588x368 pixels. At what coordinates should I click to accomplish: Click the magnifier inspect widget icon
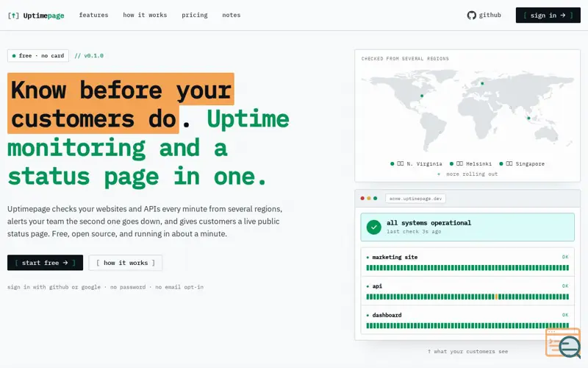pos(563,342)
